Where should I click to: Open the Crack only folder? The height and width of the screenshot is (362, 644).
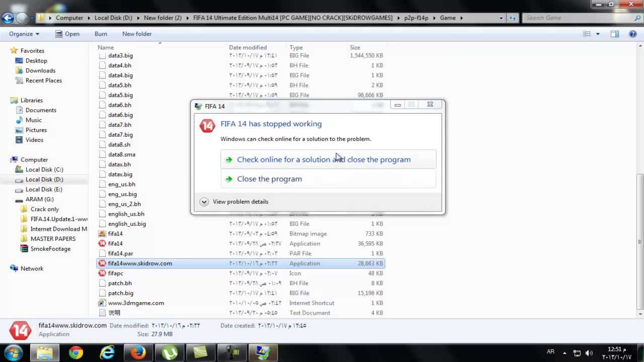tap(45, 209)
